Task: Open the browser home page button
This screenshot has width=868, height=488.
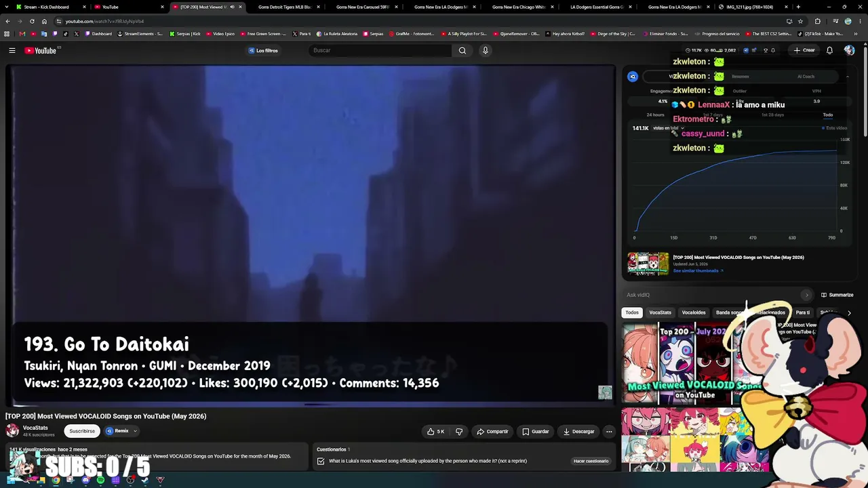Action: tap(44, 21)
